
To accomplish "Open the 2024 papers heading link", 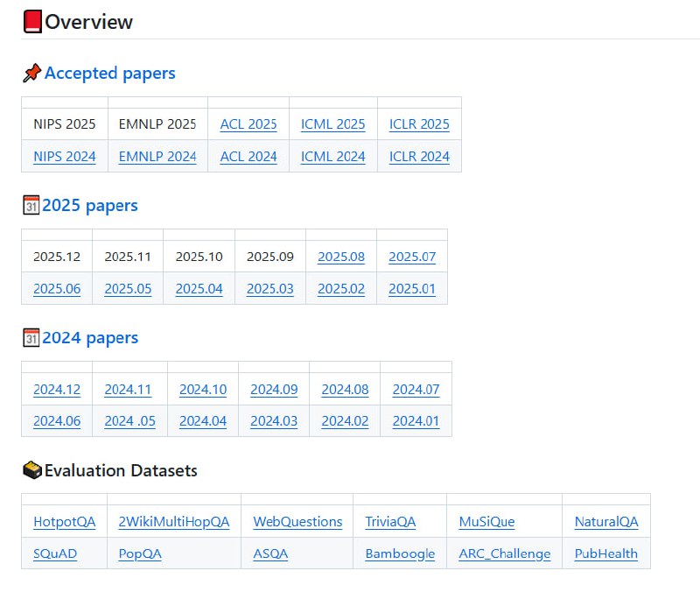I will pyautogui.click(x=90, y=338).
